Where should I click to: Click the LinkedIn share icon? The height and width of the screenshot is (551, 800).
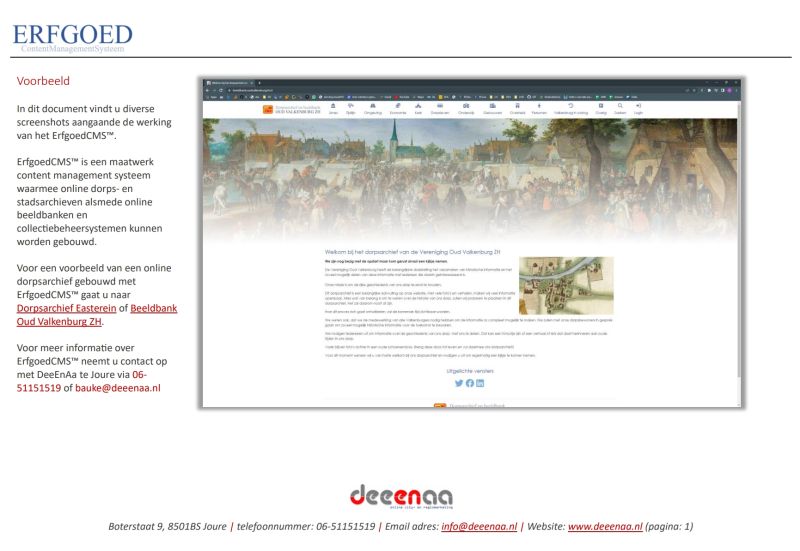point(480,383)
